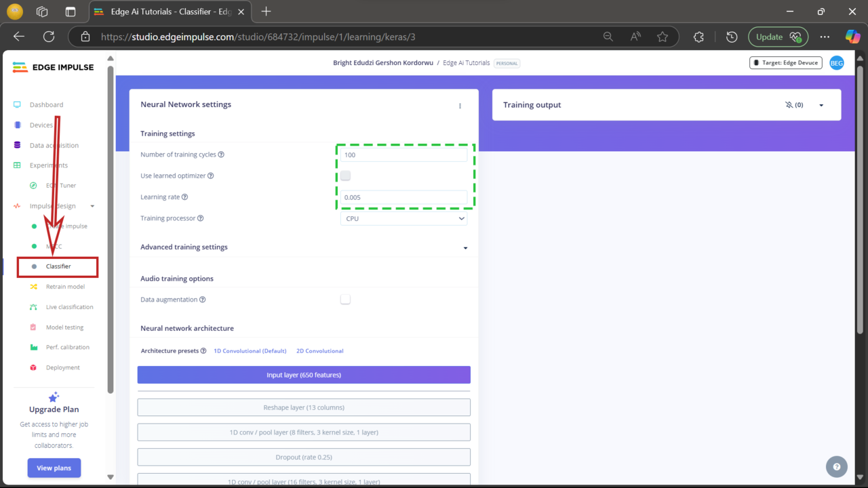The width and height of the screenshot is (868, 488).
Task: Switch to the 2D Convolutional architecture preset
Action: click(319, 350)
